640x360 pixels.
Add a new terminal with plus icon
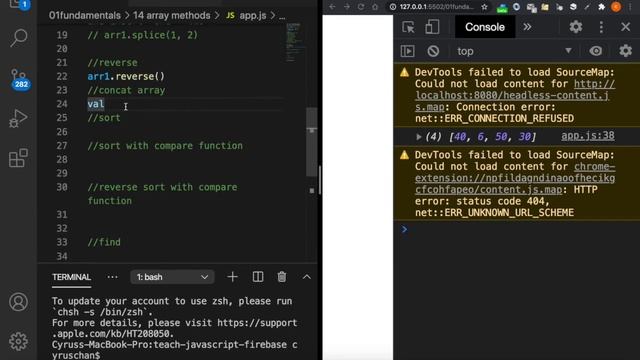[232, 277]
